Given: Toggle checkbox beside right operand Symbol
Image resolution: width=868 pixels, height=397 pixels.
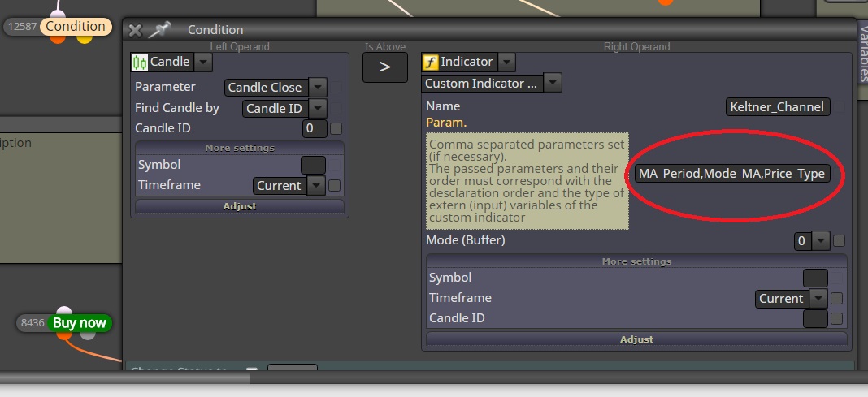Looking at the screenshot, I should pos(836,278).
